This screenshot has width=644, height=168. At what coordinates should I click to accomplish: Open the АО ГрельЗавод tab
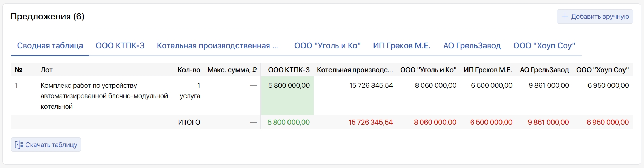click(x=472, y=46)
